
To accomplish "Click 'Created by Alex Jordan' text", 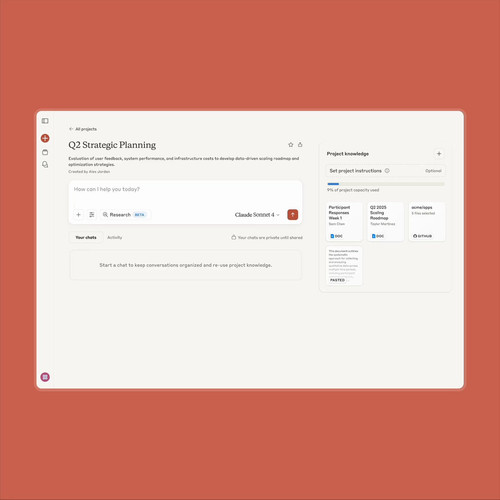I will 89,172.
